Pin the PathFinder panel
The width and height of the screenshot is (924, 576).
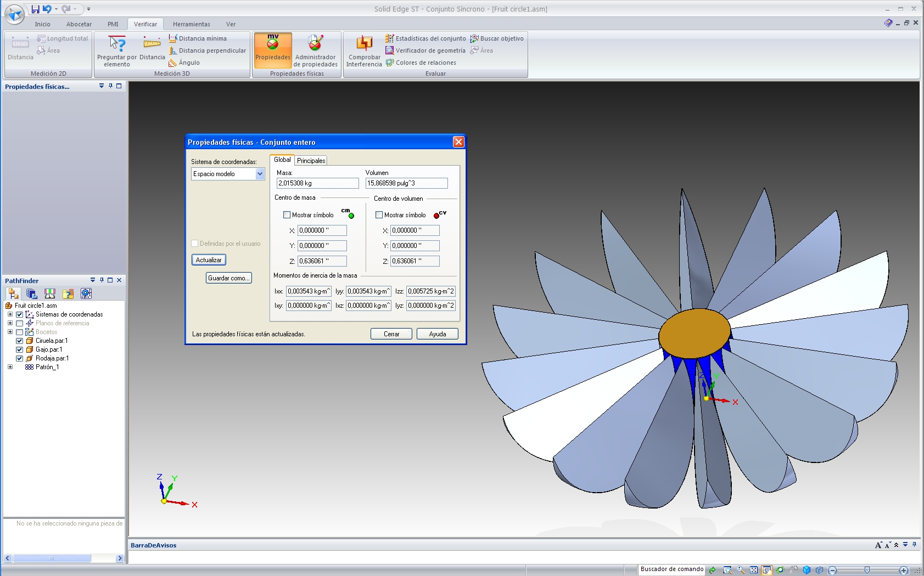tap(102, 280)
